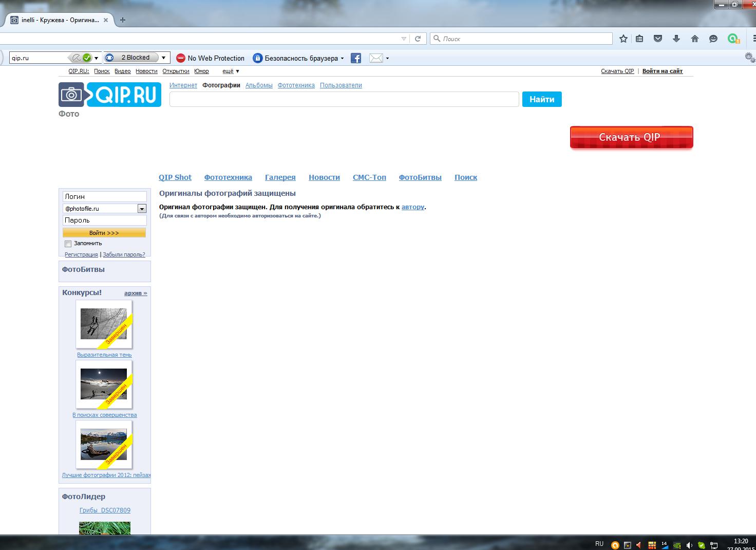Click the Войти на сайт link

point(663,71)
